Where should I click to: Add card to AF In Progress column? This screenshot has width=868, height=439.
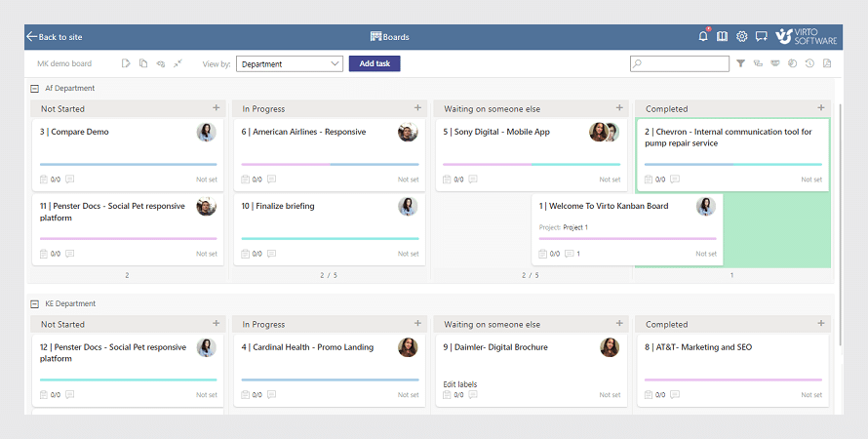point(418,108)
